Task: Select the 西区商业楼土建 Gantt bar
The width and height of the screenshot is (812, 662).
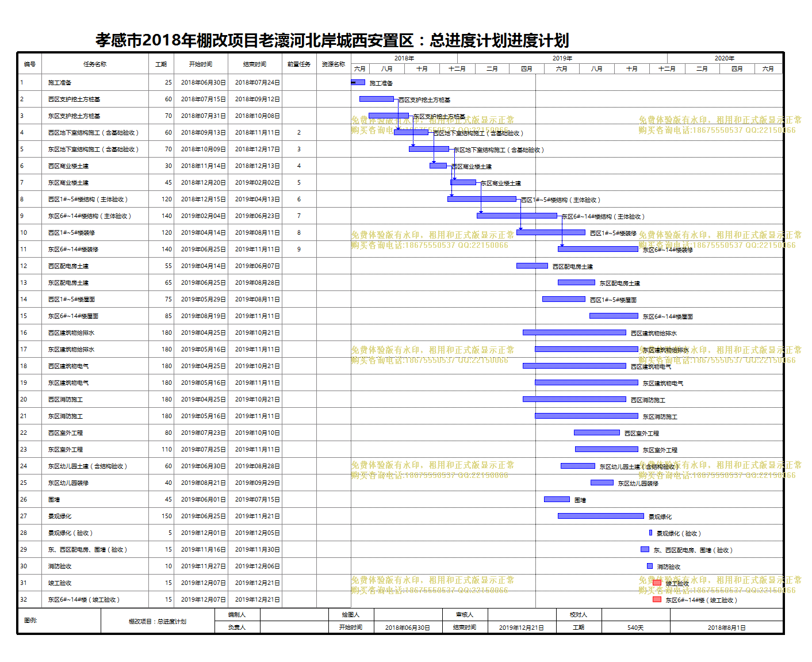Action: pyautogui.click(x=438, y=166)
